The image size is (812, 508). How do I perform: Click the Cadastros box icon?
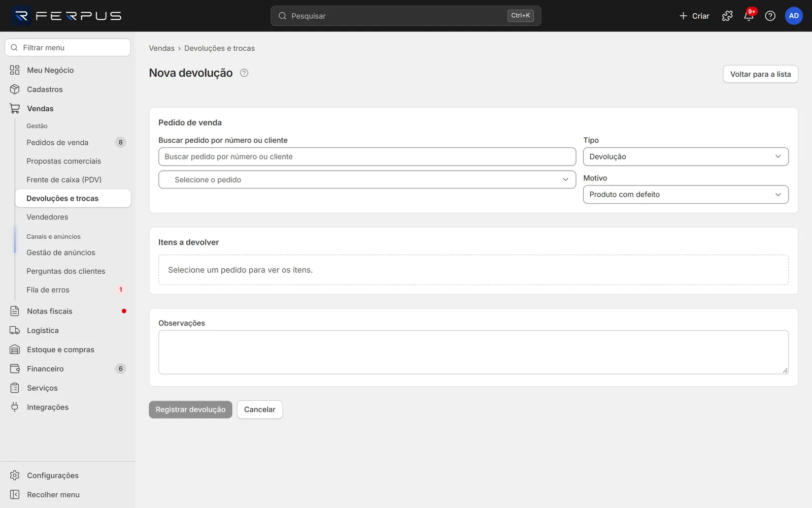[15, 89]
